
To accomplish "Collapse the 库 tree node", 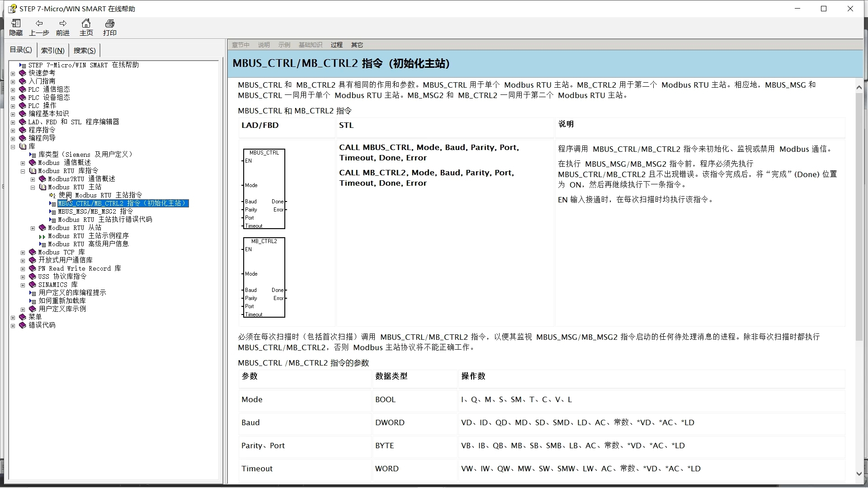I will coord(13,147).
